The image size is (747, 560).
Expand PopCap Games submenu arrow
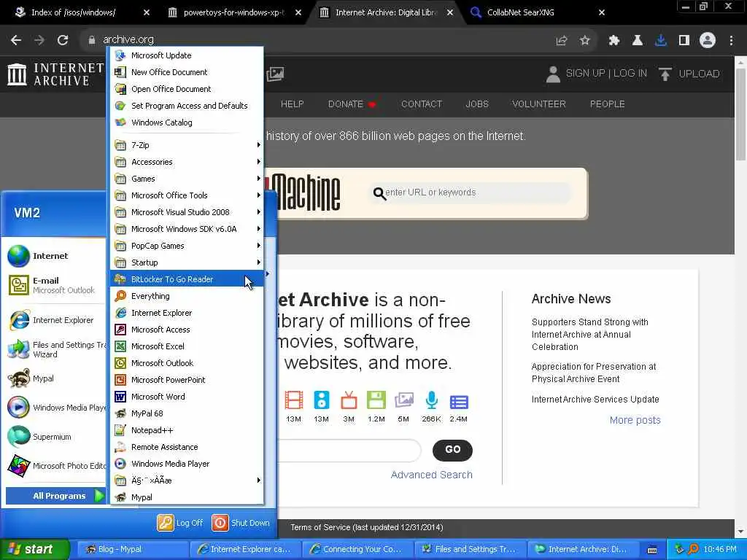[259, 245]
